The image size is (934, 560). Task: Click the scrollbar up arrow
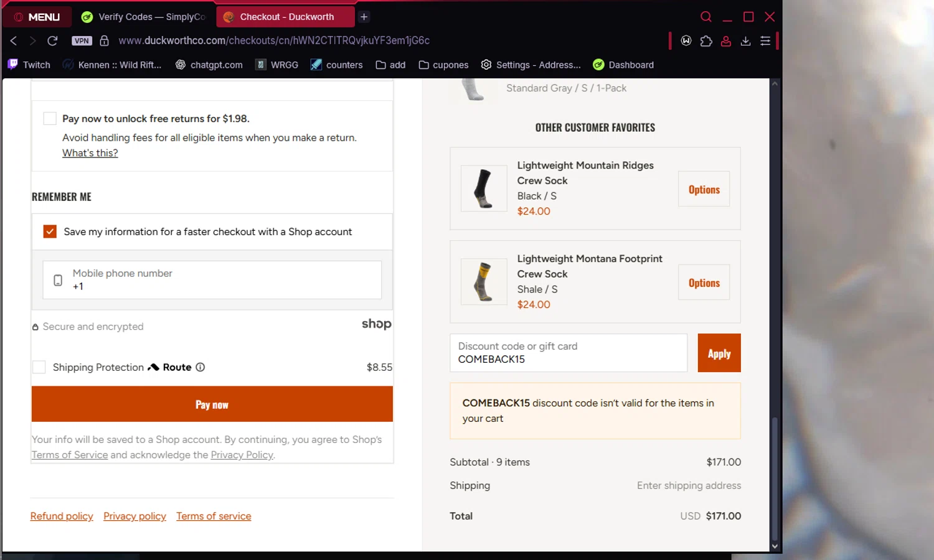click(x=775, y=83)
